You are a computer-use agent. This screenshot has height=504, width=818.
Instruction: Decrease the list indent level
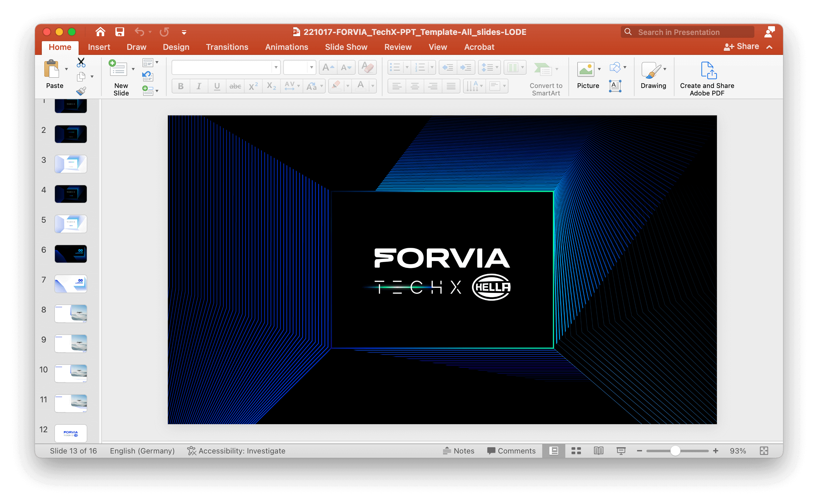coord(448,68)
